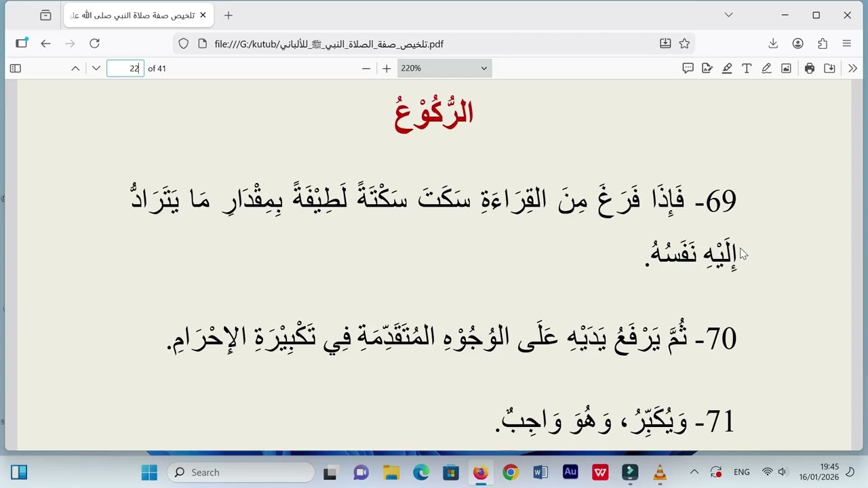Expand the list all tabs chevron
The height and width of the screenshot is (488, 868).
coord(728,15)
